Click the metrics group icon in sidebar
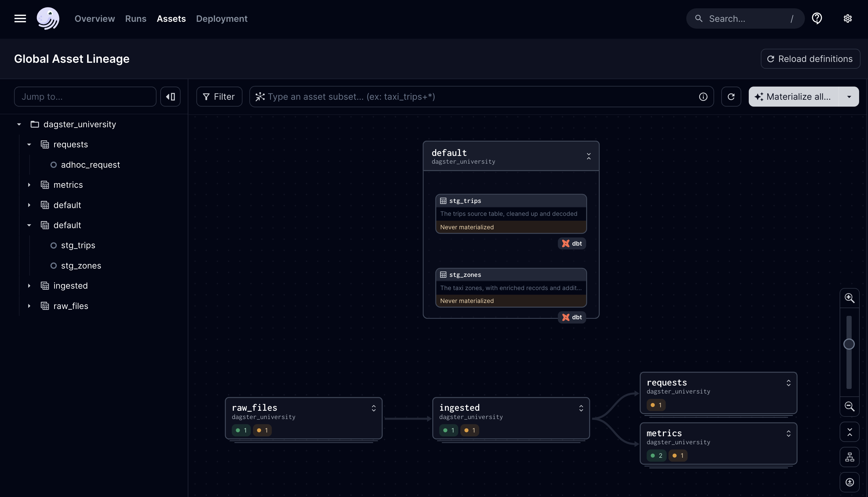 pyautogui.click(x=45, y=185)
